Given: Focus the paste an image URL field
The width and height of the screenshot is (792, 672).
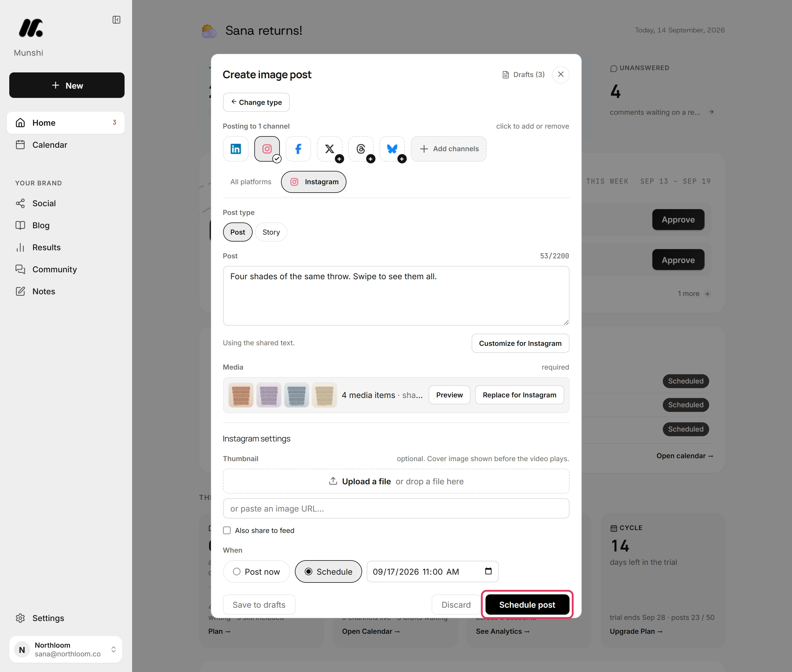Looking at the screenshot, I should [396, 509].
